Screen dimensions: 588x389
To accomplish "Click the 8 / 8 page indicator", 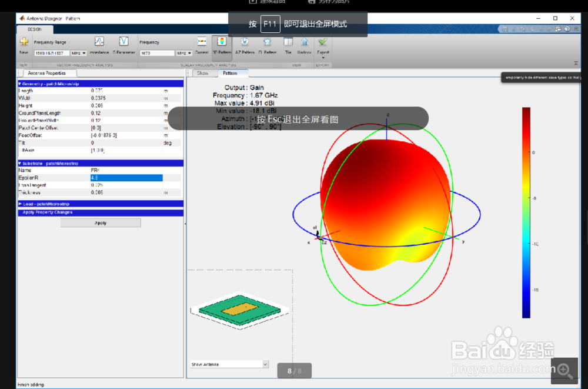I will (x=295, y=371).
